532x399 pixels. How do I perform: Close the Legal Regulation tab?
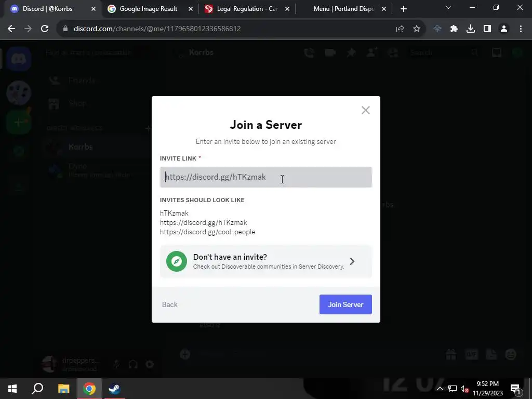point(287,9)
